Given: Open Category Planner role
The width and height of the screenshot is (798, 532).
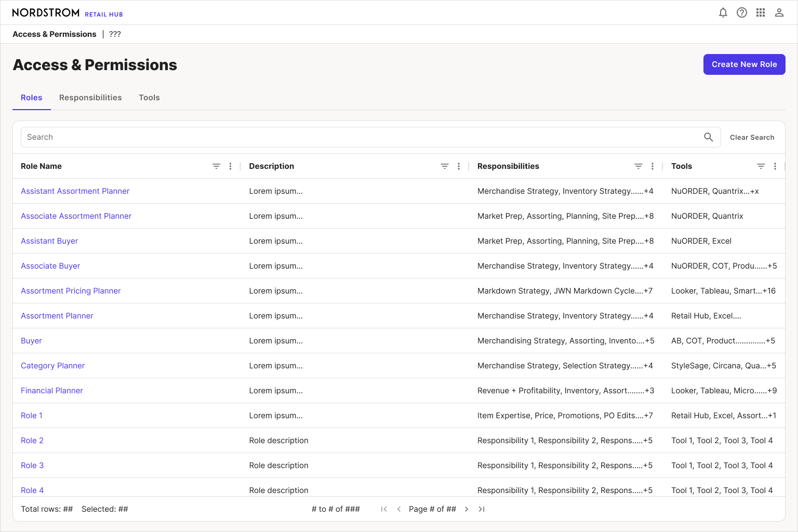Looking at the screenshot, I should click(52, 366).
